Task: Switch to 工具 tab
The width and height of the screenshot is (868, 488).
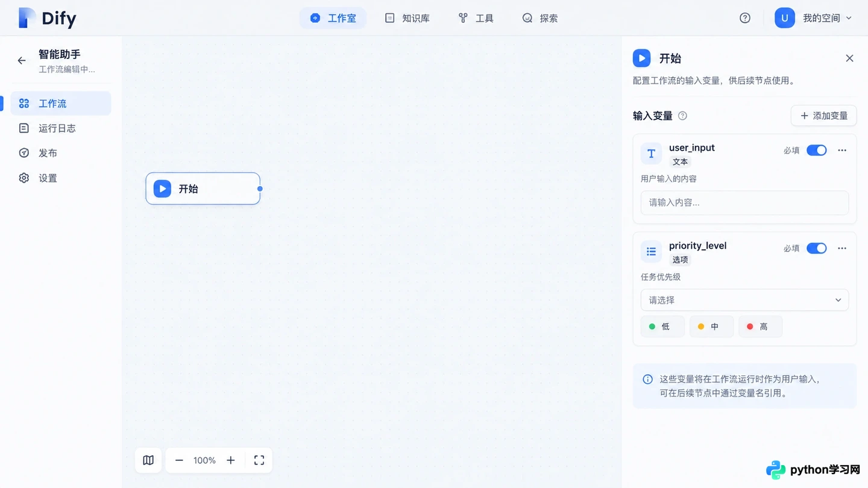Action: point(476,18)
